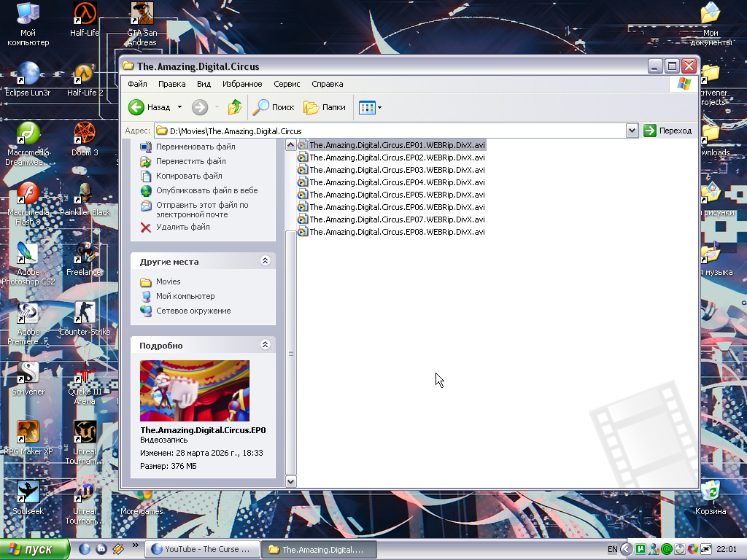This screenshot has height=560, width=747.
Task: Click the address bar path field
Action: (391, 131)
